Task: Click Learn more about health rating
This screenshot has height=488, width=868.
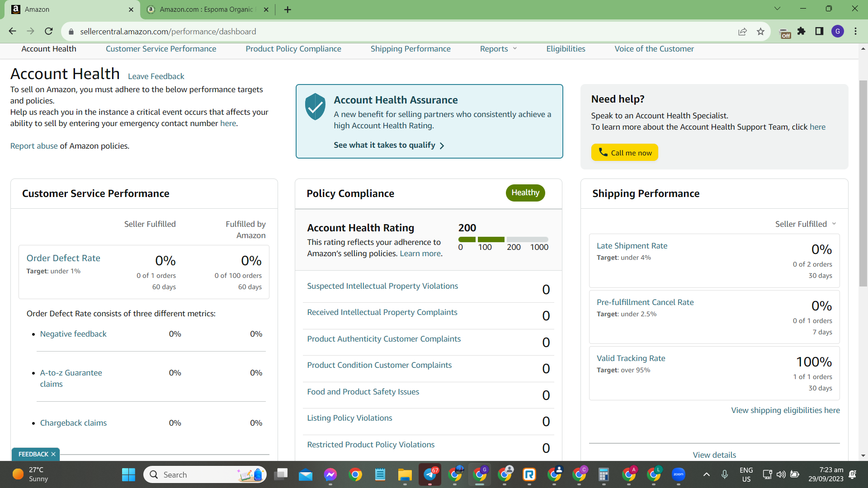Action: click(420, 253)
